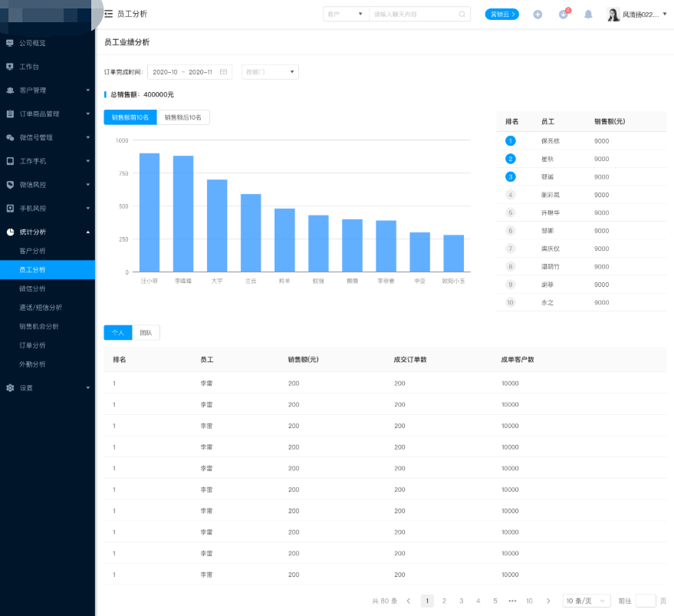This screenshot has width=674, height=616.
Task: Collapse the 统计分析 menu arrow
Action: tap(87, 232)
